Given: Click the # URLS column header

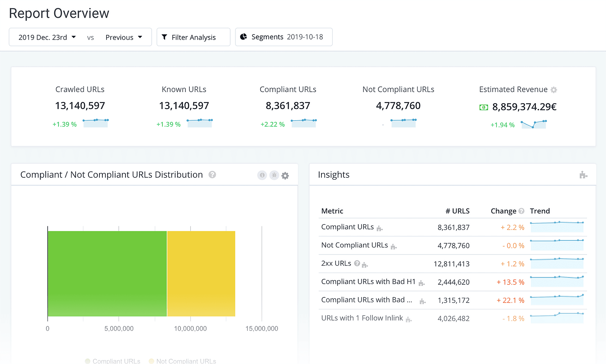Looking at the screenshot, I should coord(457,211).
